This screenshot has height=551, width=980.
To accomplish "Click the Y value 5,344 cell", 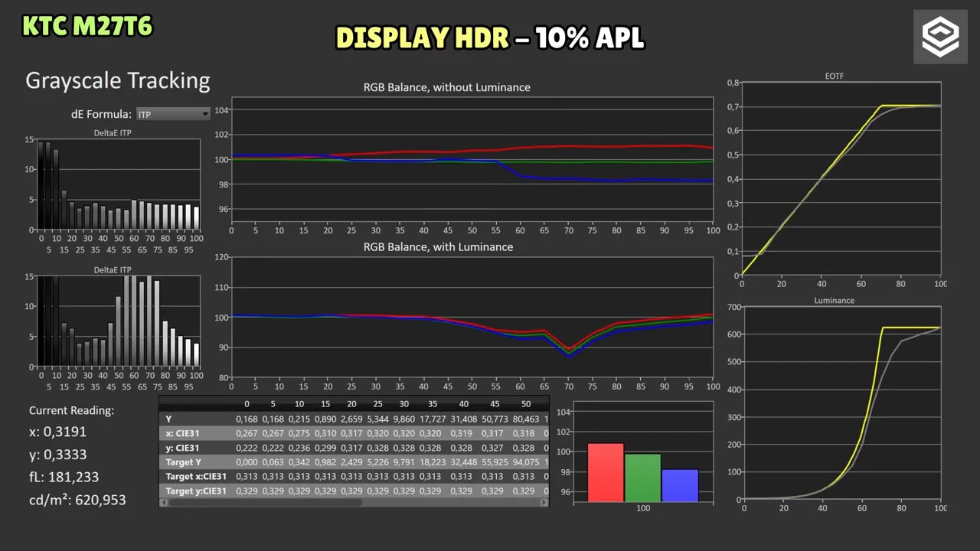I will [377, 419].
